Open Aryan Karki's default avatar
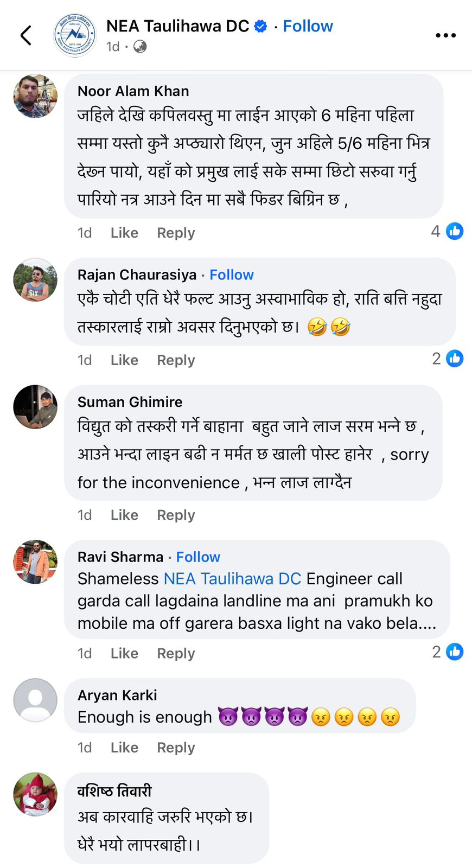472x868 pixels. (x=35, y=700)
